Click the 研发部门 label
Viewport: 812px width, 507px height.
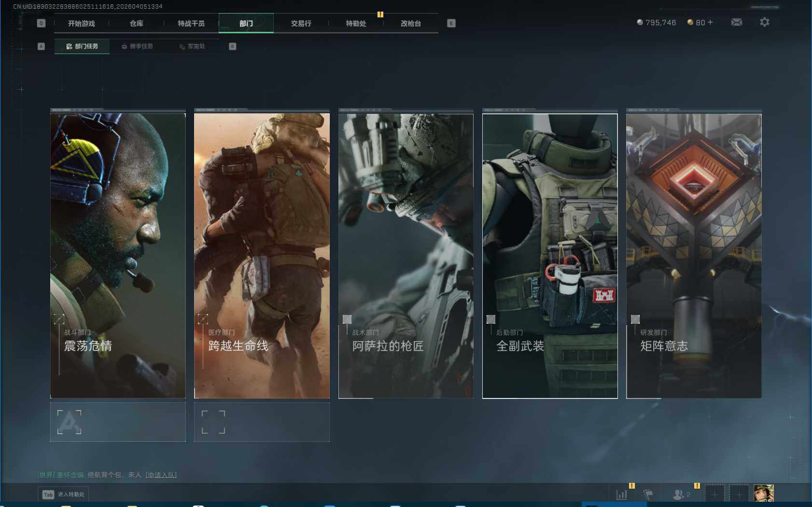click(654, 332)
